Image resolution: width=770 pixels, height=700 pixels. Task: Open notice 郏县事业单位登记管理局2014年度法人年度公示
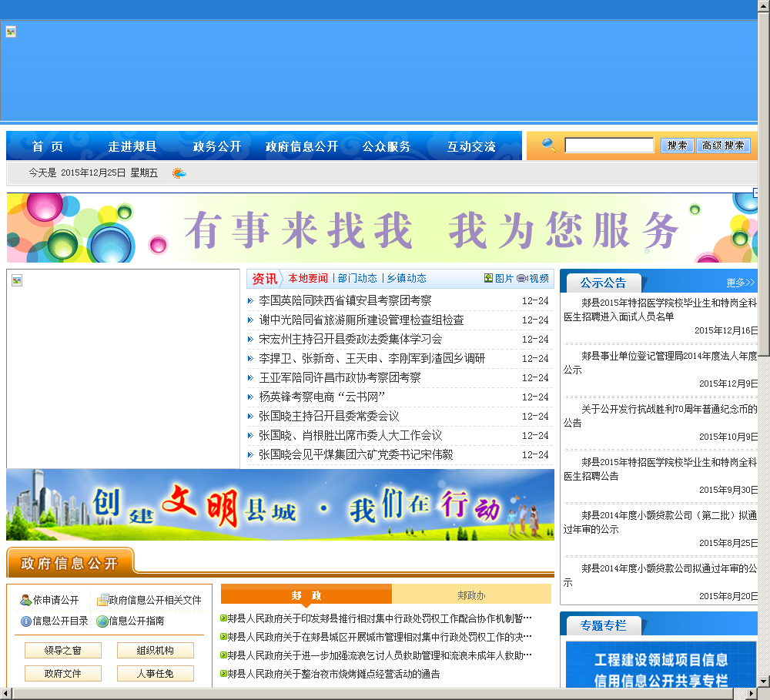pos(660,363)
